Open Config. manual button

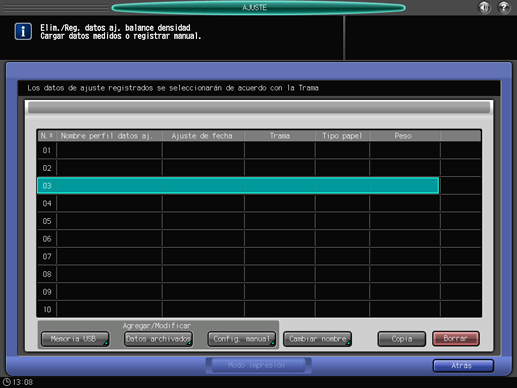241,339
